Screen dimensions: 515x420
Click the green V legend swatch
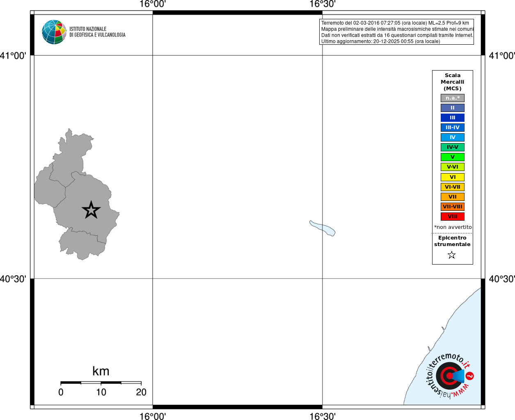(x=453, y=157)
